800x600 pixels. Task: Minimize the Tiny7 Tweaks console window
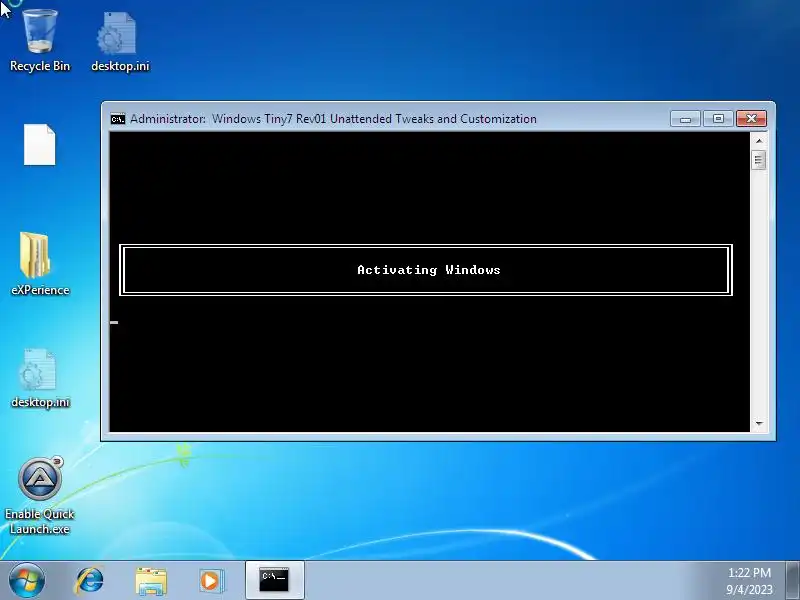(x=685, y=119)
